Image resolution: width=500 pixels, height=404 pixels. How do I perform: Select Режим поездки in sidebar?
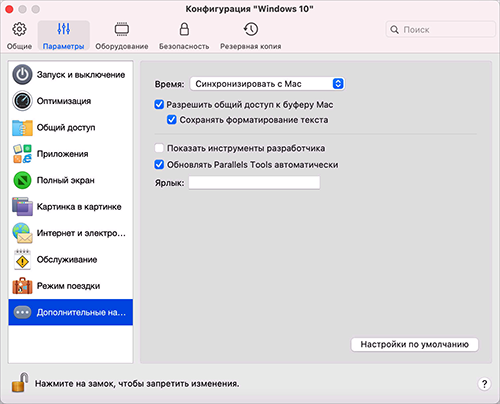71,286
